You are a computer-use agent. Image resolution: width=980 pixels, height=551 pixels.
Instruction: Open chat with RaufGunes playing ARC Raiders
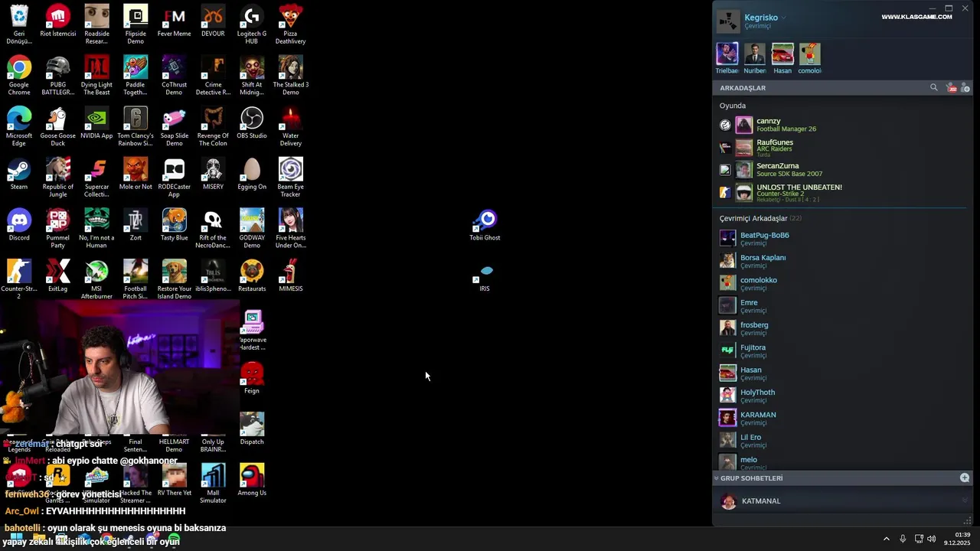[x=842, y=148]
